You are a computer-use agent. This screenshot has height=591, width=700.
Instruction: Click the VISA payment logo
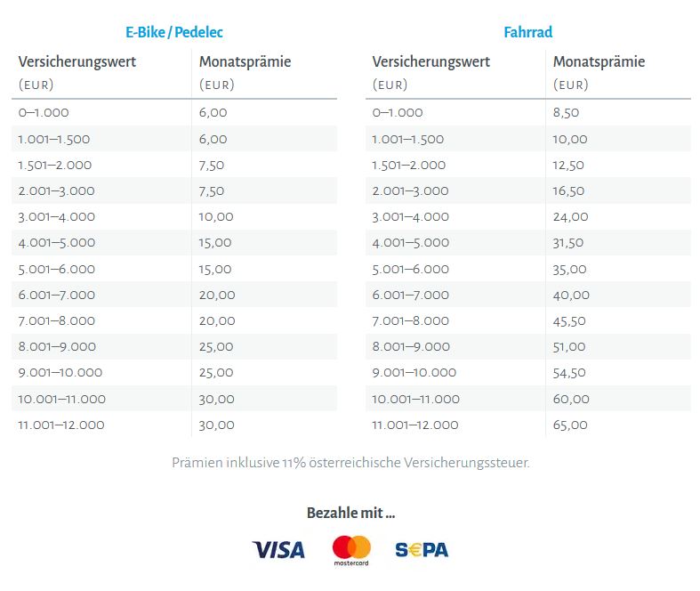[278, 549]
